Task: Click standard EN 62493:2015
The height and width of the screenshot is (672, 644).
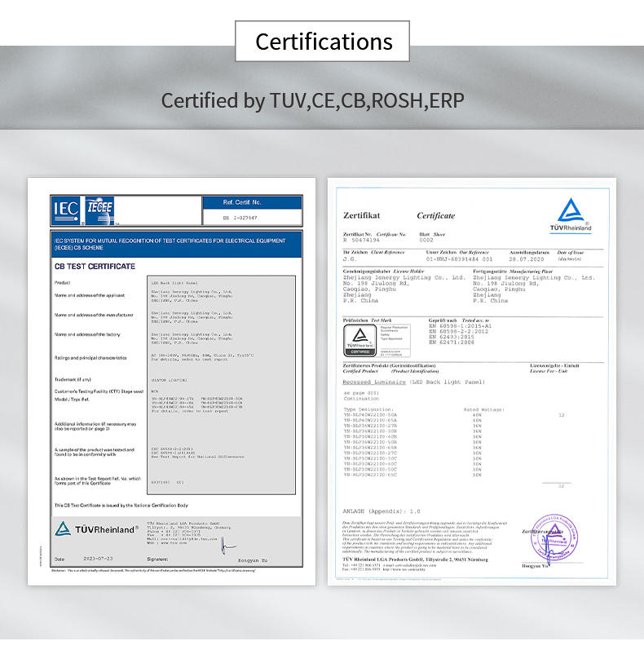Action: (451, 338)
